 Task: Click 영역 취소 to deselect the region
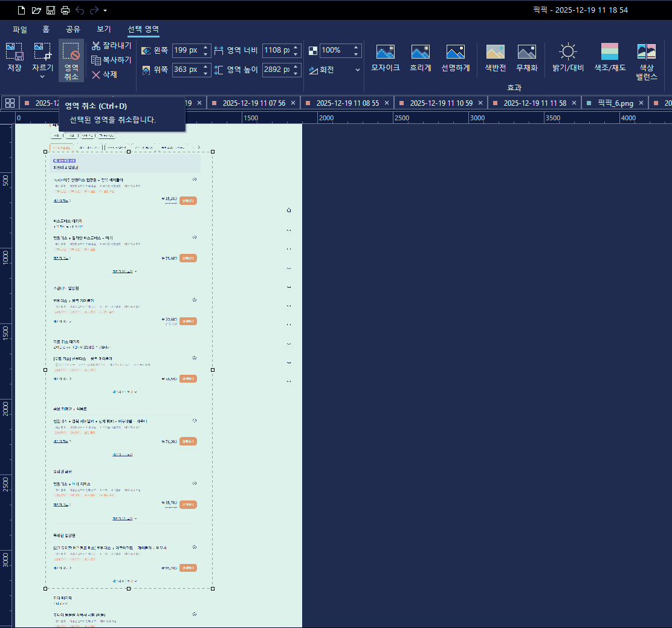pyautogui.click(x=71, y=60)
